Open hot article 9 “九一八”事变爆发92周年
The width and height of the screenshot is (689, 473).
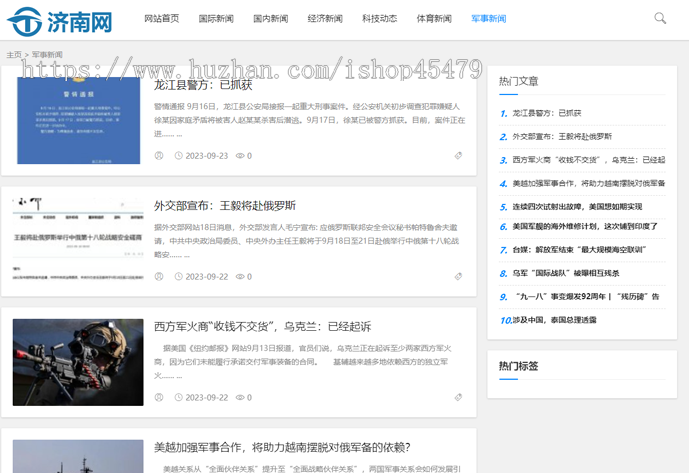click(x=587, y=296)
